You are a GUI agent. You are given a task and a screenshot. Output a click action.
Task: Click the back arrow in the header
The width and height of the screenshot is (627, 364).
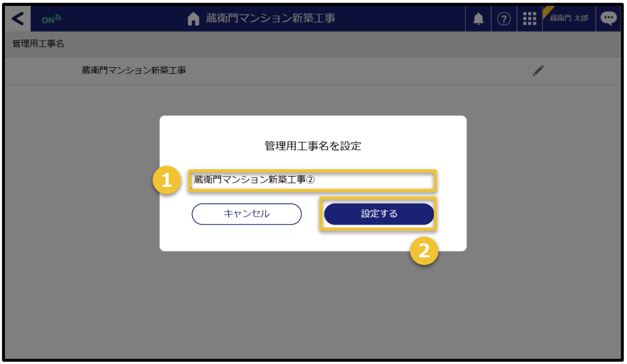coord(18,18)
